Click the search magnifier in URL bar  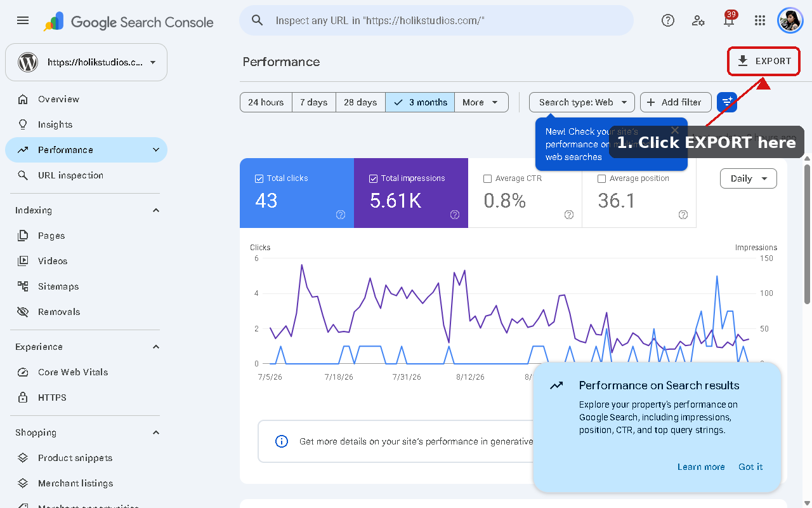[258, 20]
